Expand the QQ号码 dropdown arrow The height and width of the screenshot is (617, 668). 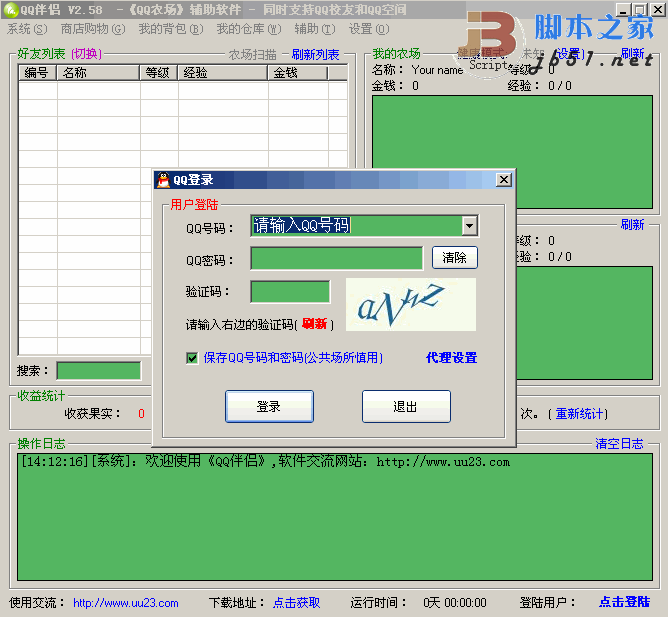tap(469, 226)
